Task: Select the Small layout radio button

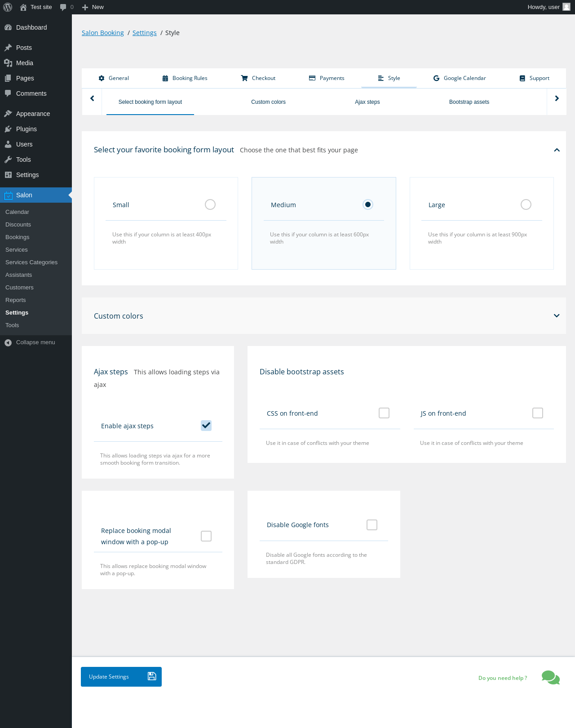Action: pos(210,204)
